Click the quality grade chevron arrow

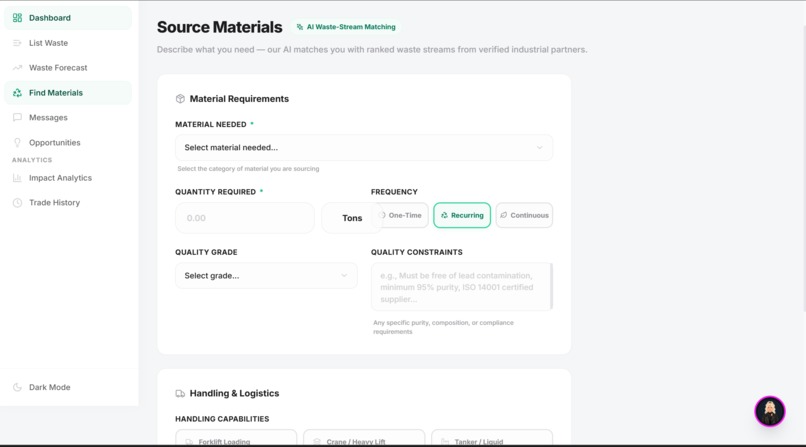pyautogui.click(x=344, y=276)
